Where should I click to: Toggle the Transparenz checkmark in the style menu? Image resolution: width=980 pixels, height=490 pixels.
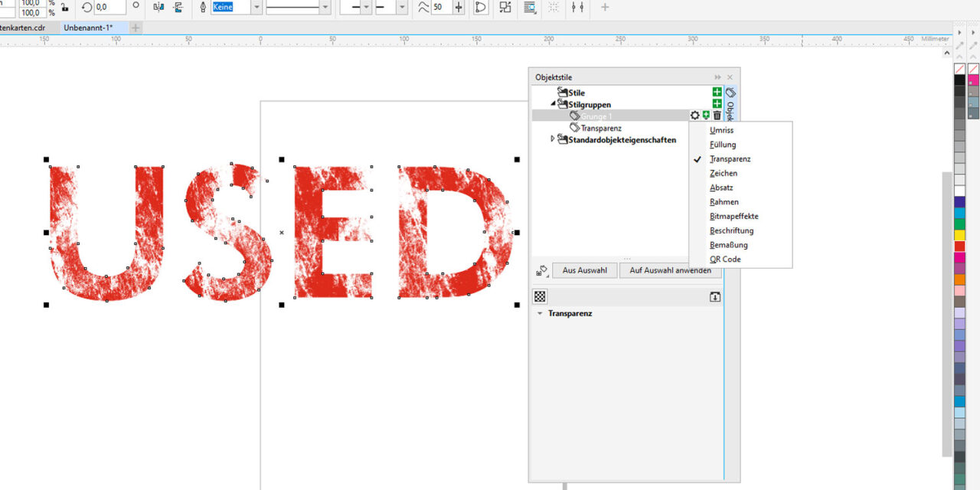pyautogui.click(x=730, y=158)
